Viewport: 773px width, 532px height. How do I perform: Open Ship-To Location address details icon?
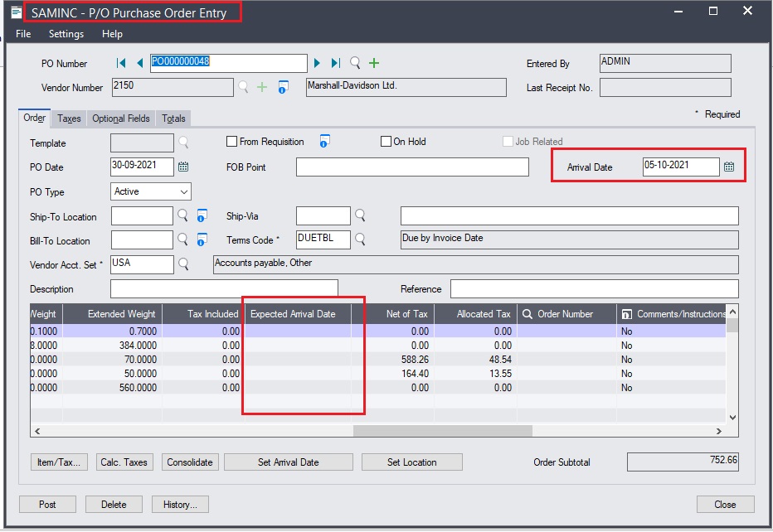[202, 215]
